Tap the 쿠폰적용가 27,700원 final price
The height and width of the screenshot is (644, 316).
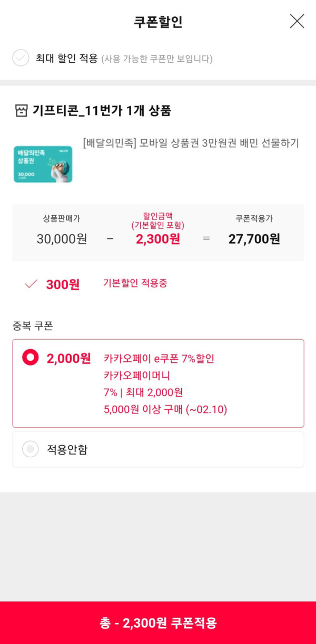click(254, 239)
